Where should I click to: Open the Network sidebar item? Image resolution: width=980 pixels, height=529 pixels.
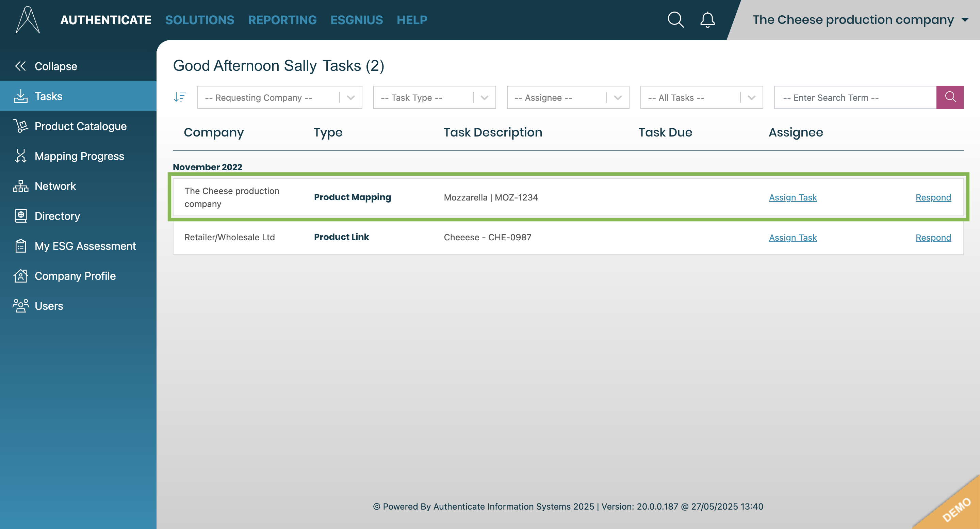click(55, 186)
